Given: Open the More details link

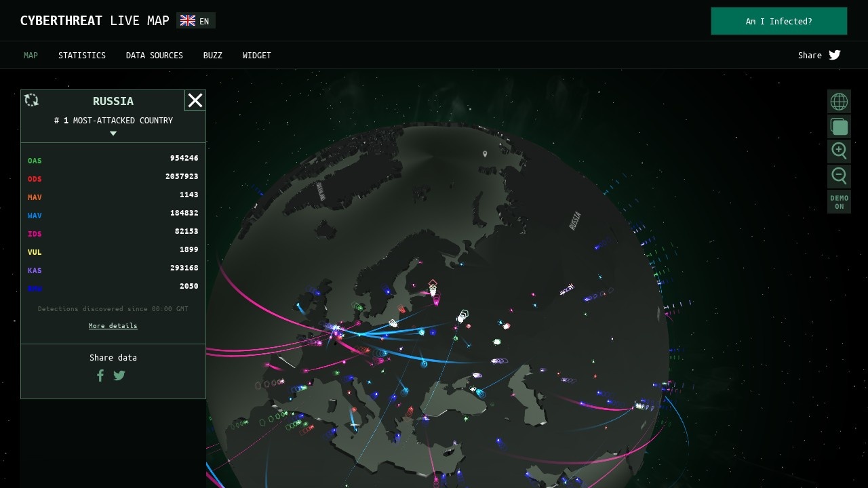Looking at the screenshot, I should click(x=113, y=326).
